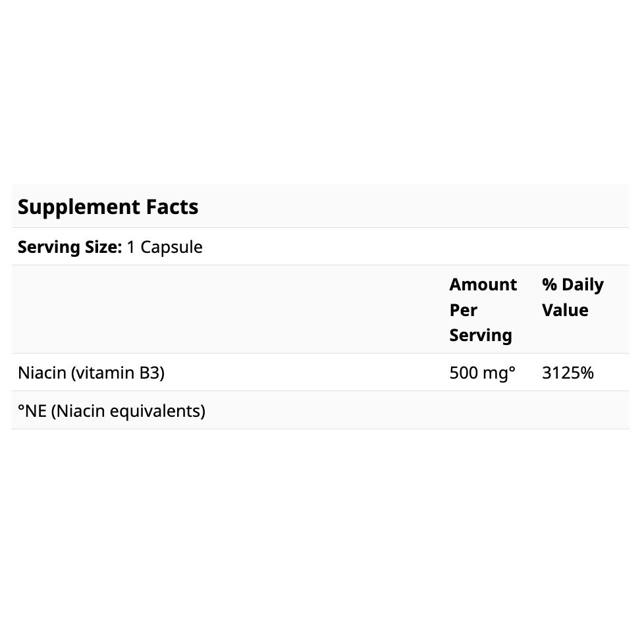644x644 pixels.
Task: Click the 1 Capsule serving value
Action: coord(165,247)
